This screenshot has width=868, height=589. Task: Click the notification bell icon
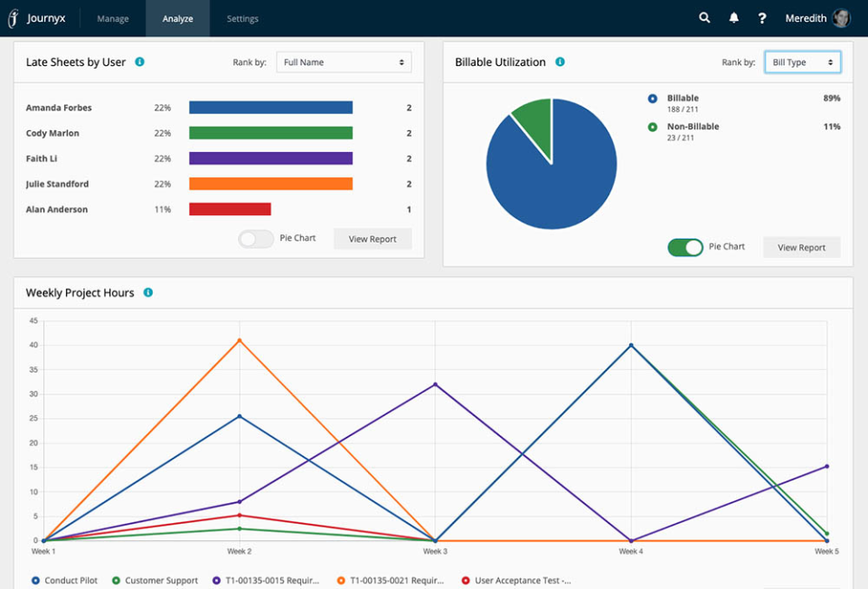click(x=733, y=17)
